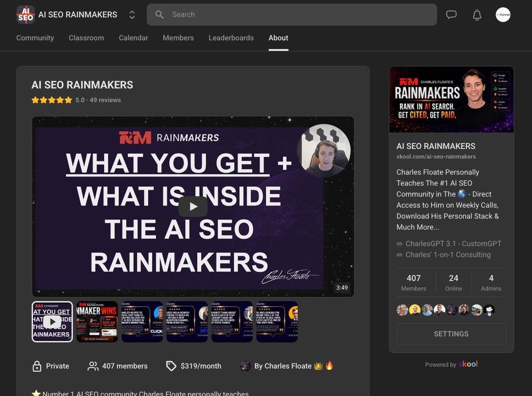The height and width of the screenshot is (396, 532).
Task: Switch to the Community tab
Action: click(x=35, y=38)
